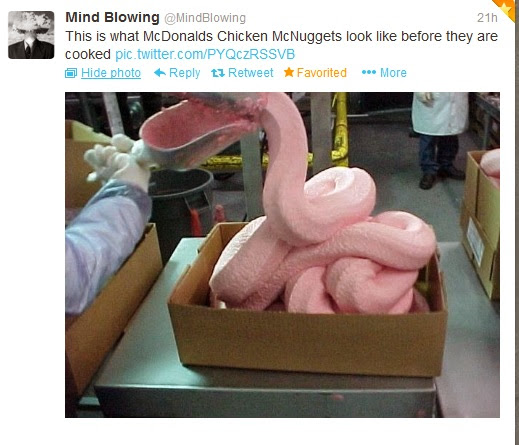
Task: Click the tweet text about Chicken McNuggets
Action: 281,45
